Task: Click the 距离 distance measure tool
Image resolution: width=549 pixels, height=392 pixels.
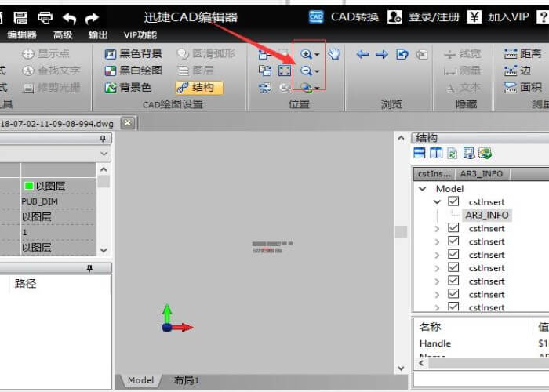Action: click(x=523, y=53)
